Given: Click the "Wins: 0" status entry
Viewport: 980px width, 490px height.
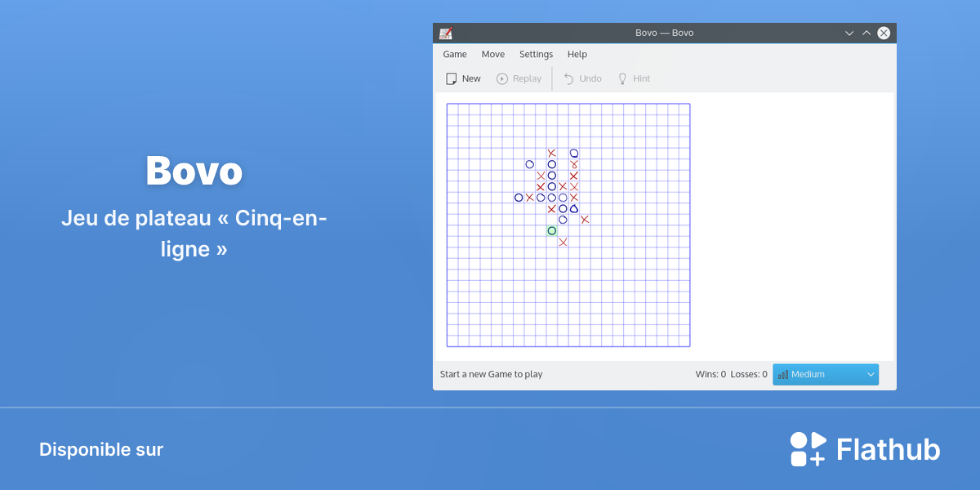Looking at the screenshot, I should coord(710,374).
